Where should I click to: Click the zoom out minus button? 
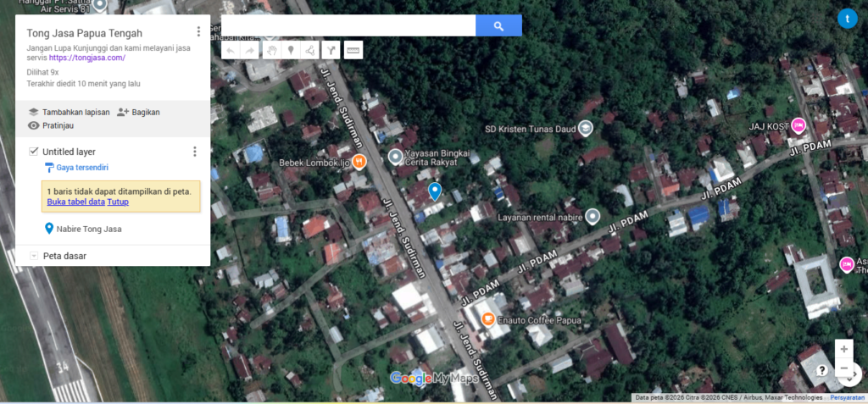[843, 368]
